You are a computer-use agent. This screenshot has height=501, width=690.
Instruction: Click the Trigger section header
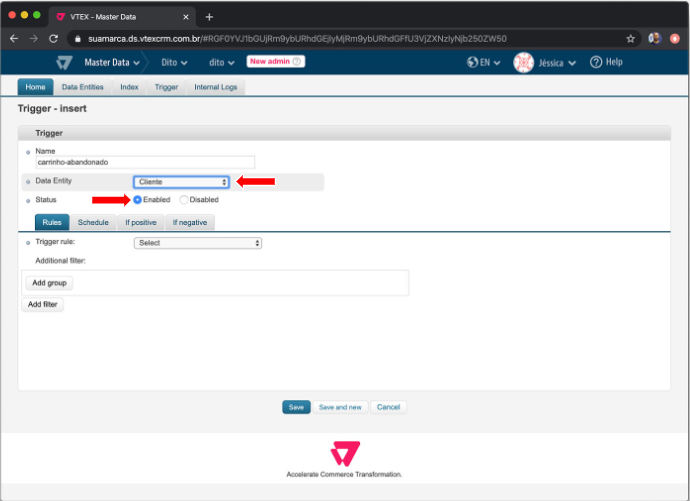tap(344, 133)
